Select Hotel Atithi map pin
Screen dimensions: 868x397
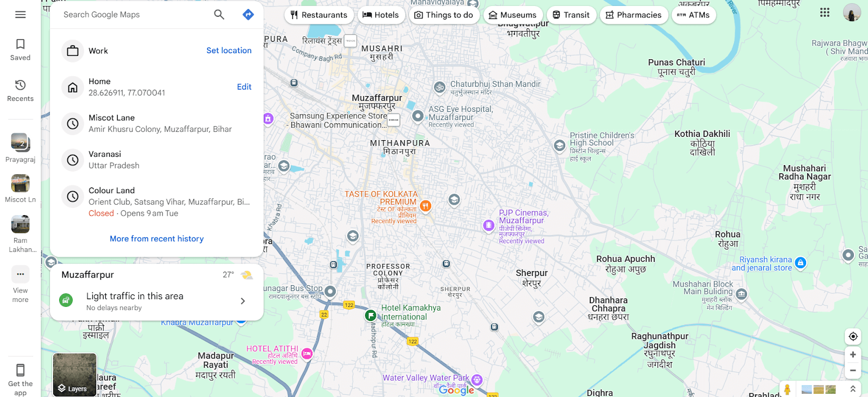307,354
